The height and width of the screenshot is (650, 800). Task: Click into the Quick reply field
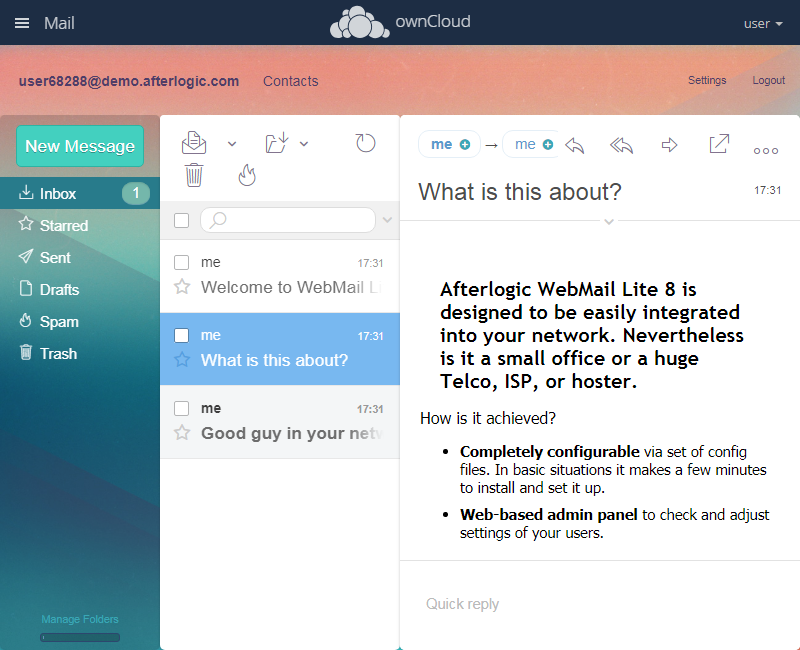[600, 604]
